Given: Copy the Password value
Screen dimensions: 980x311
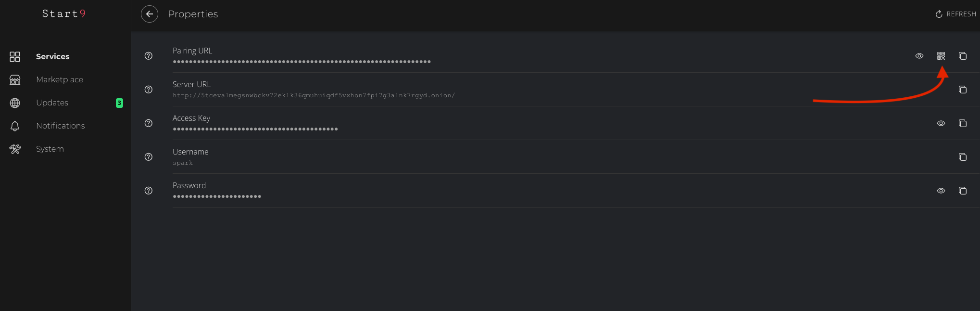Looking at the screenshot, I should pos(963,191).
